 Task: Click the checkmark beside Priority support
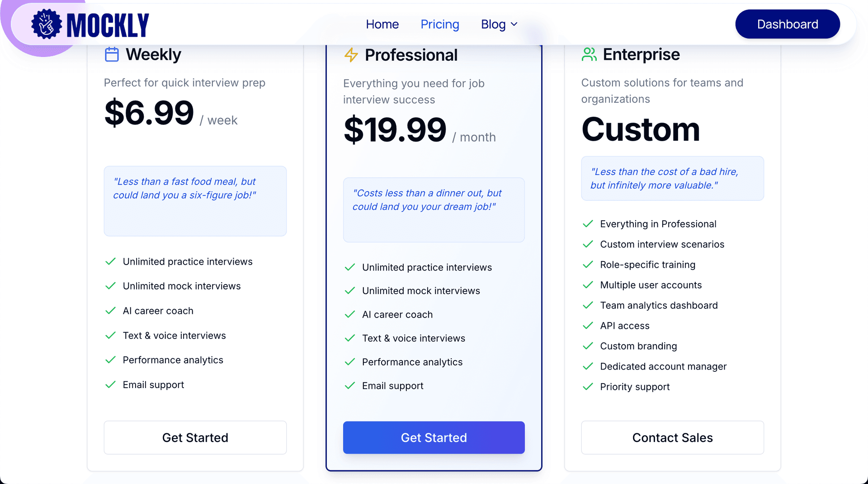(x=588, y=387)
